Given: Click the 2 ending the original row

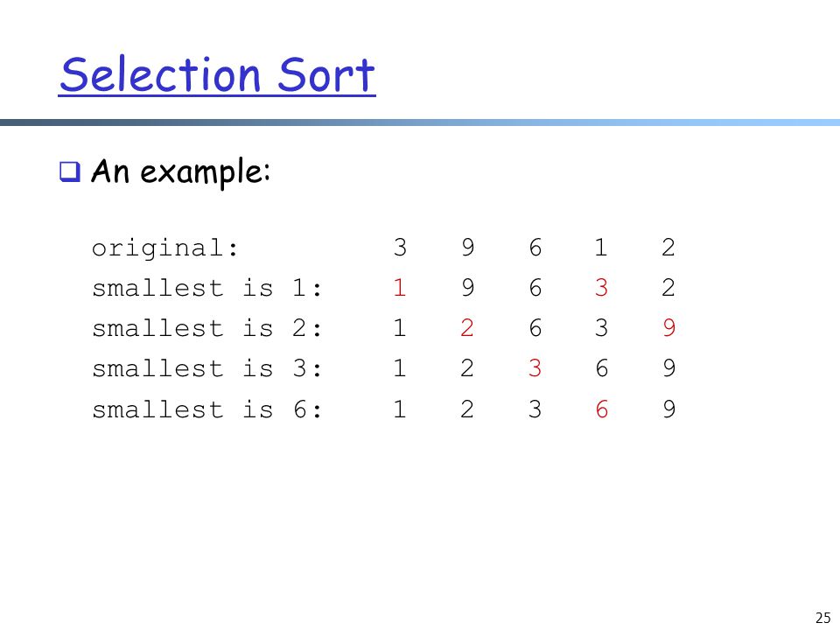Looking at the screenshot, I should coord(668,248).
